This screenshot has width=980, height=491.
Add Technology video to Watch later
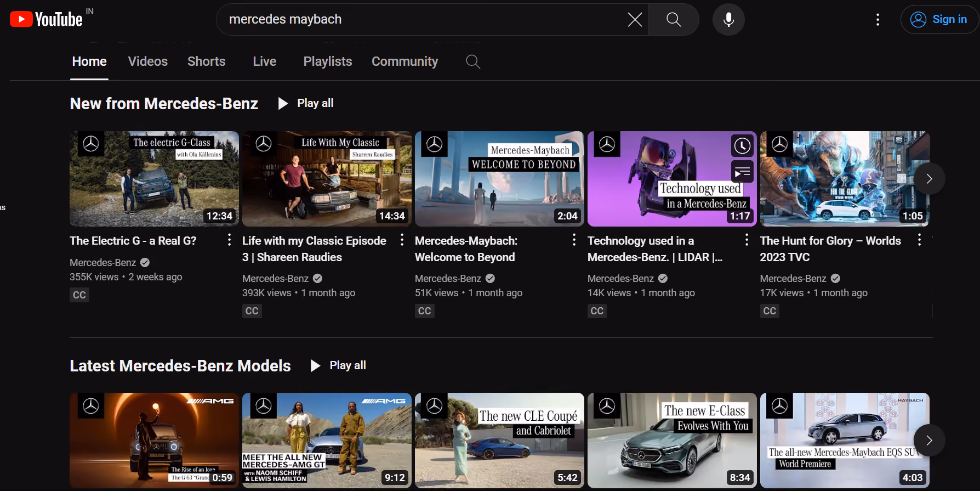[742, 146]
